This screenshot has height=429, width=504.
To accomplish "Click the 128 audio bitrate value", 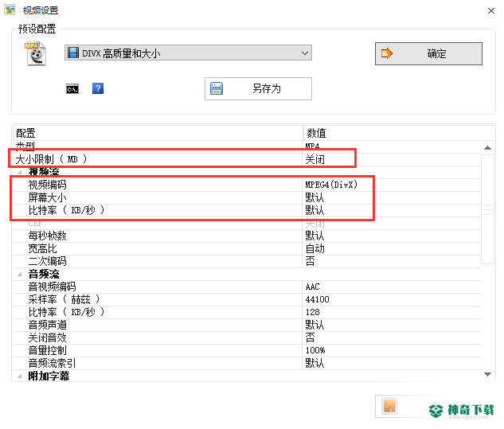I will click(x=312, y=312).
